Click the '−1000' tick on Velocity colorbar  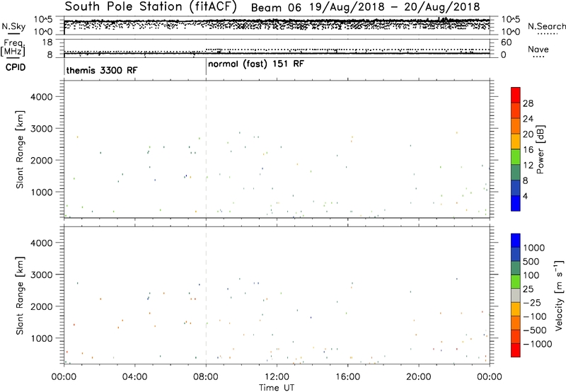[x=537, y=344]
